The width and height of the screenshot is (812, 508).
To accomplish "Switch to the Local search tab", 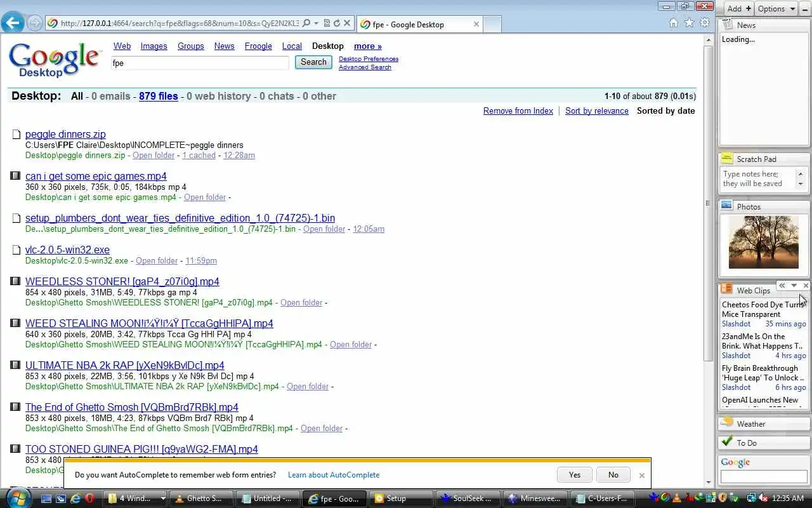I will tap(292, 46).
